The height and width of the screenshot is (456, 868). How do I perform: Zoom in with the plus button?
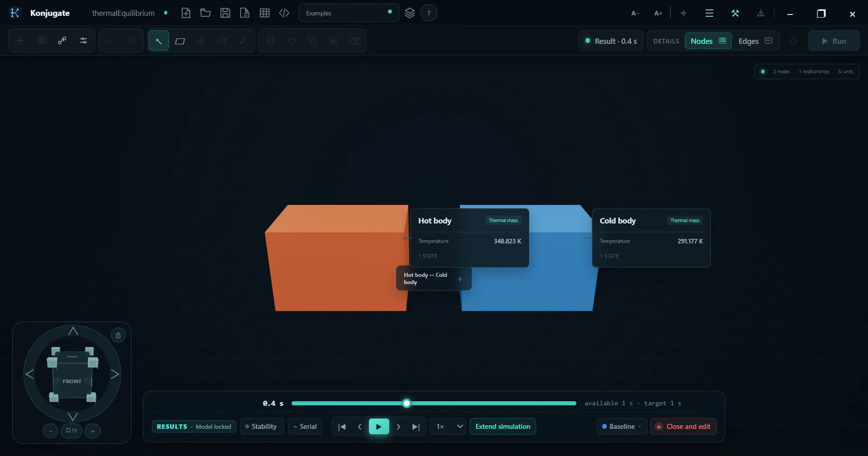click(x=93, y=431)
